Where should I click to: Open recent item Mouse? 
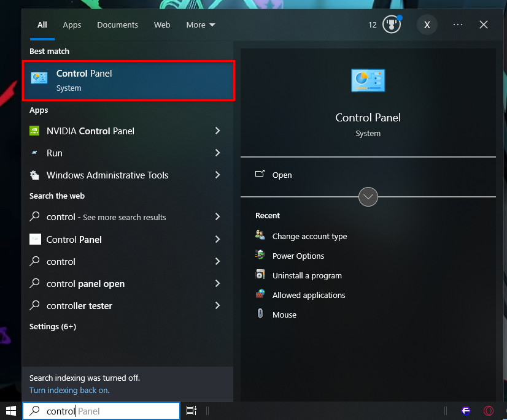pyautogui.click(x=284, y=315)
